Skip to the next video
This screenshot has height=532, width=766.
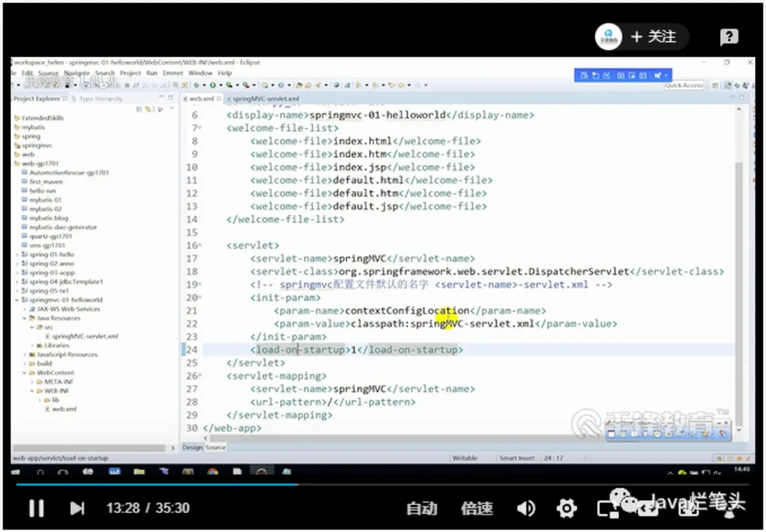[77, 508]
